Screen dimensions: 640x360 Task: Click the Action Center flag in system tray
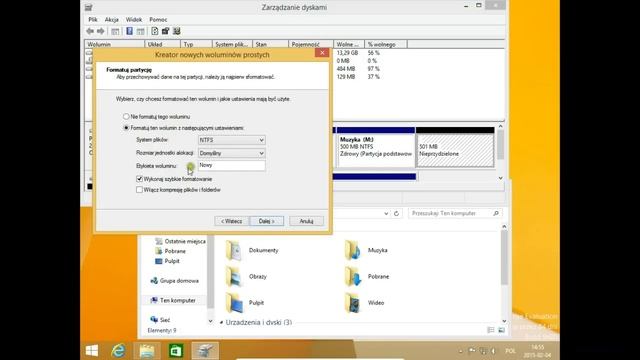tap(472, 351)
